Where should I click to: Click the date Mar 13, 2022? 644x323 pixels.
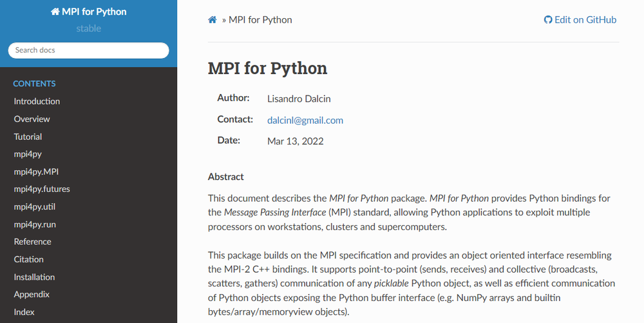tap(296, 141)
